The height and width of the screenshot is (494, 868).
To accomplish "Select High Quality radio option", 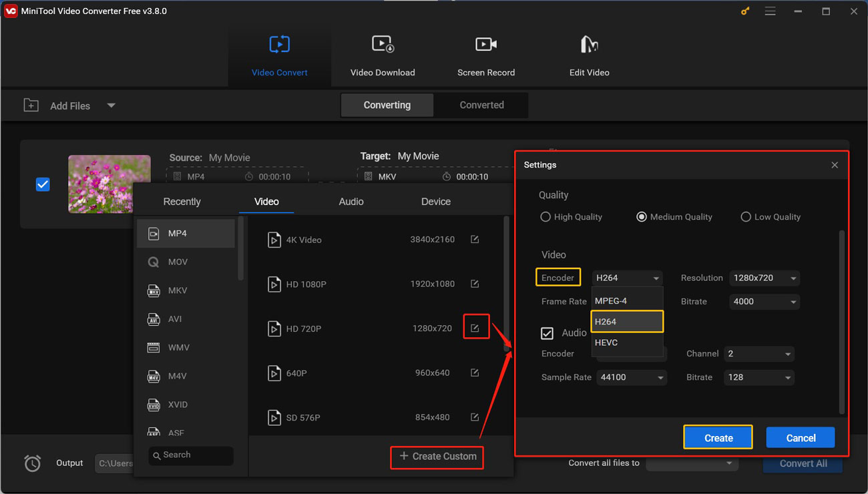I will click(546, 217).
